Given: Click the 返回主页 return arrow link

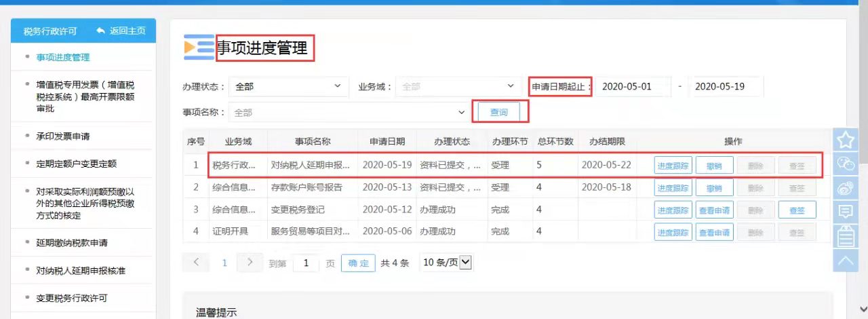Looking at the screenshot, I should click(x=121, y=31).
